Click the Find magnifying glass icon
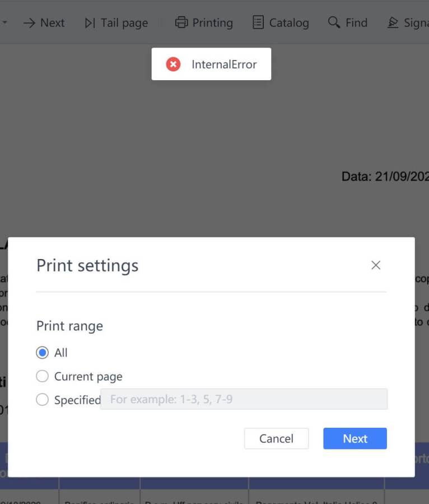The width and height of the screenshot is (429, 504). click(334, 22)
